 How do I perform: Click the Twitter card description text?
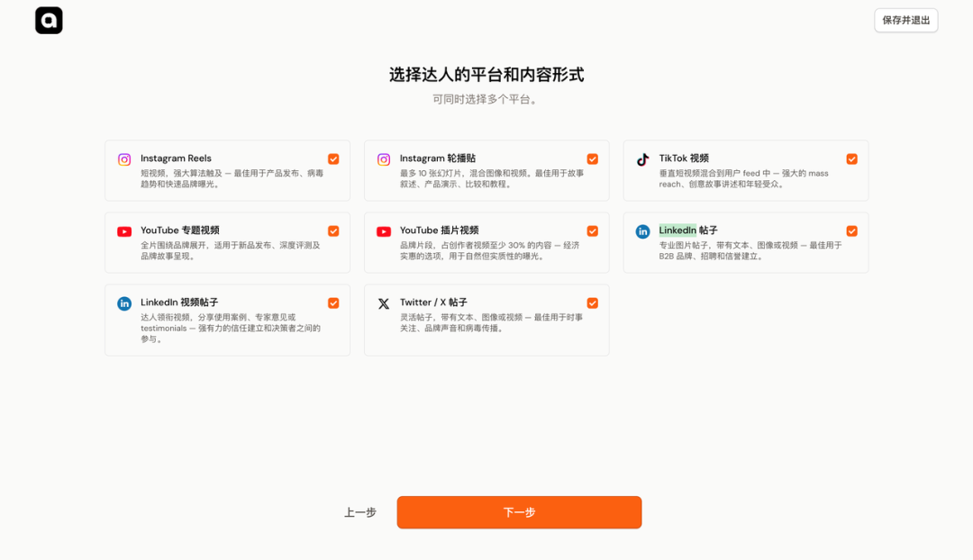pyautogui.click(x=492, y=322)
